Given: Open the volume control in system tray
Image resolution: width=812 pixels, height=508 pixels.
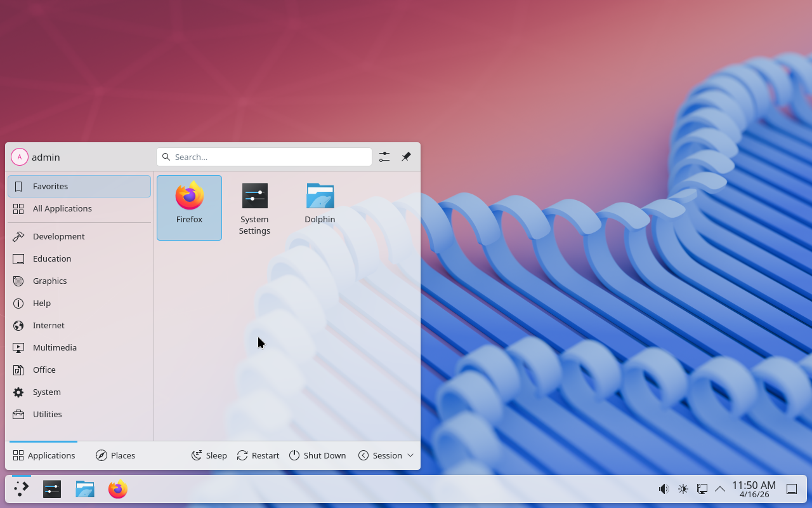Looking at the screenshot, I should click(664, 489).
